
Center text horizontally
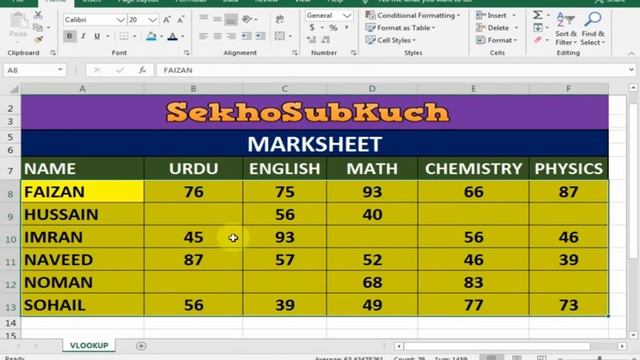click(217, 36)
